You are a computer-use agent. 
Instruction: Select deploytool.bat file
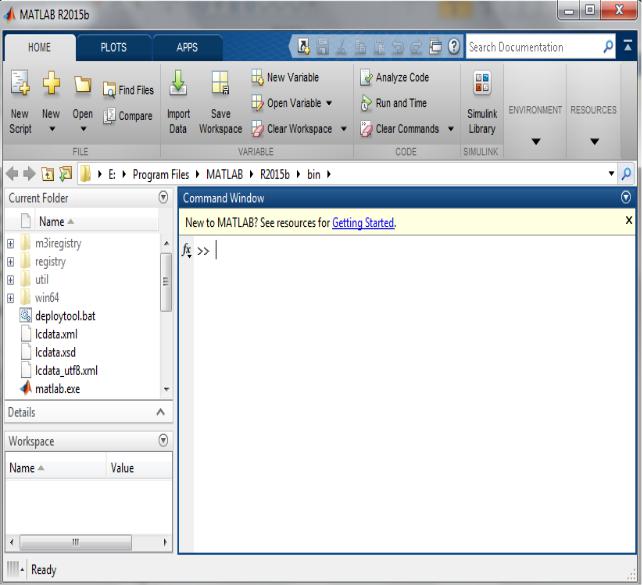coord(65,316)
